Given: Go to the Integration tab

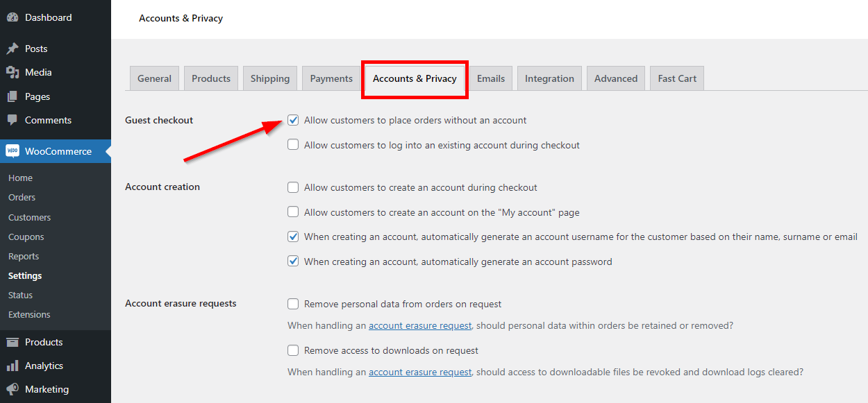Looking at the screenshot, I should click(549, 78).
